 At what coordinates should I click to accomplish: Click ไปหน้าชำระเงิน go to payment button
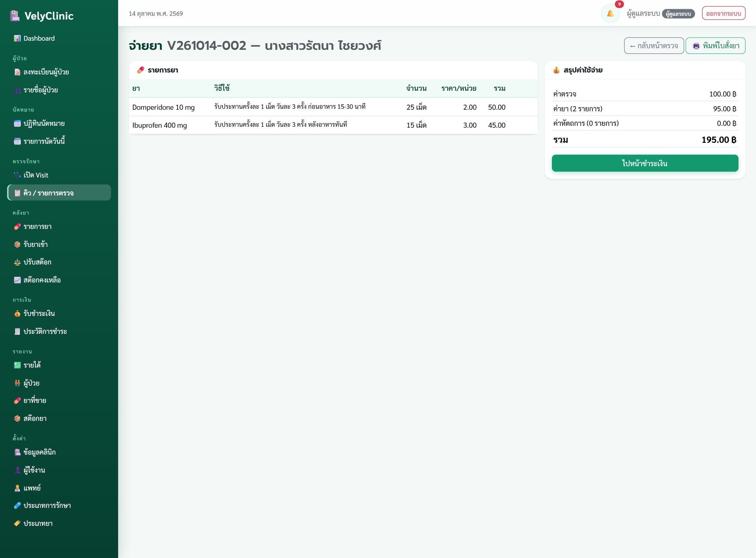point(644,163)
